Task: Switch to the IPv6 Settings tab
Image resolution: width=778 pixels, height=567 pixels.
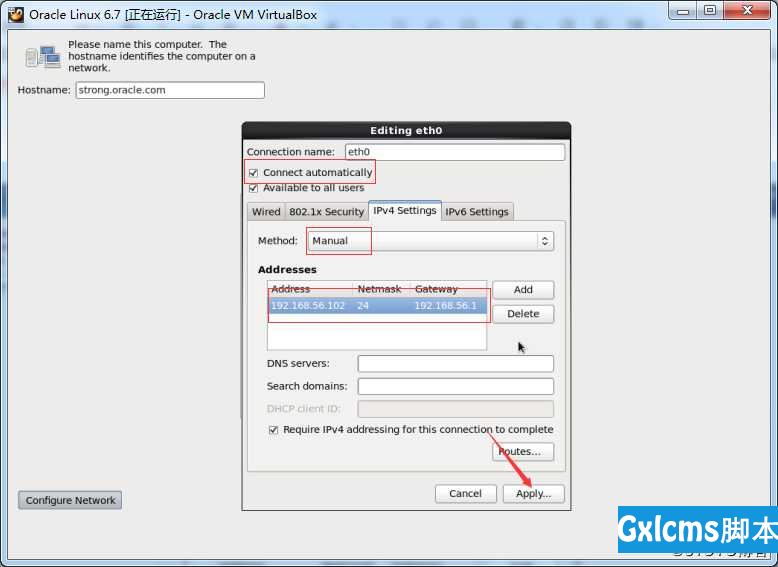Action: [x=477, y=212]
